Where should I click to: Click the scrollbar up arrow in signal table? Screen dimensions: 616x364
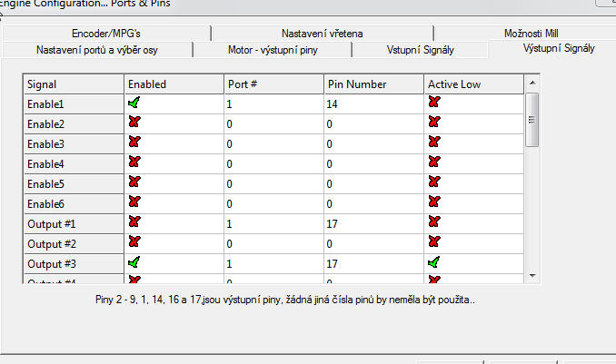pyautogui.click(x=532, y=84)
